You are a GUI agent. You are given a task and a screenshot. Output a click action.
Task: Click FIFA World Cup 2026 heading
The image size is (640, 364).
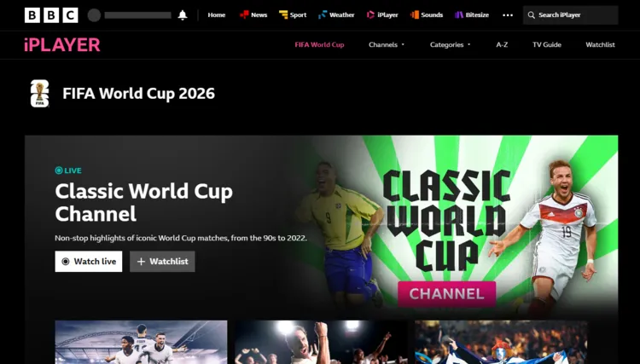[139, 93]
